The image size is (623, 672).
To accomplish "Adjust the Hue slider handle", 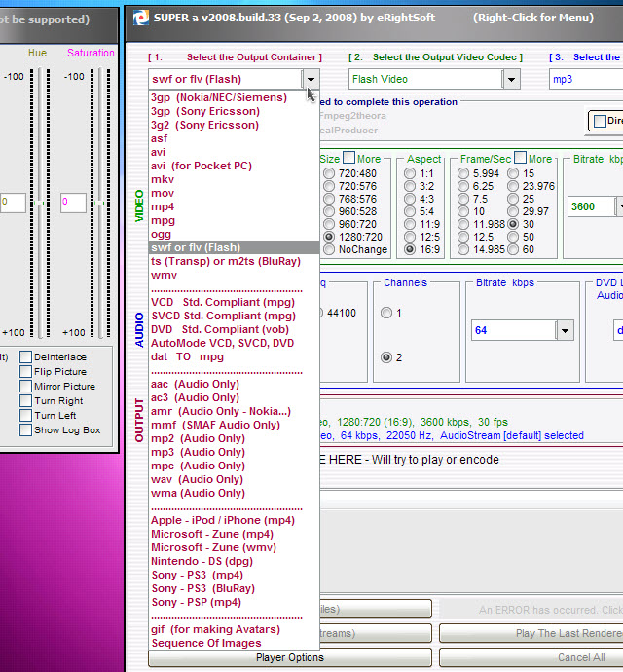I will point(39,203).
